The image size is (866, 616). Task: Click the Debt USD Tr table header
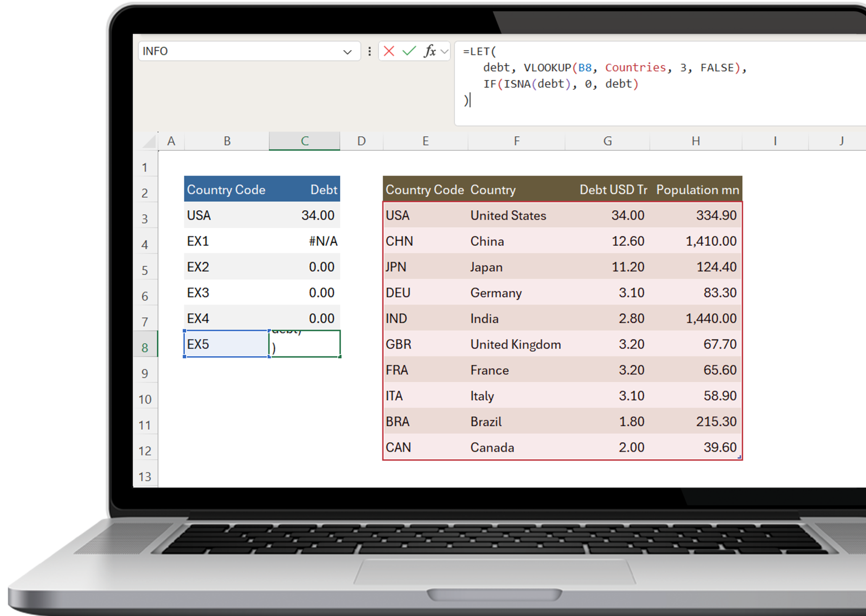(613, 189)
